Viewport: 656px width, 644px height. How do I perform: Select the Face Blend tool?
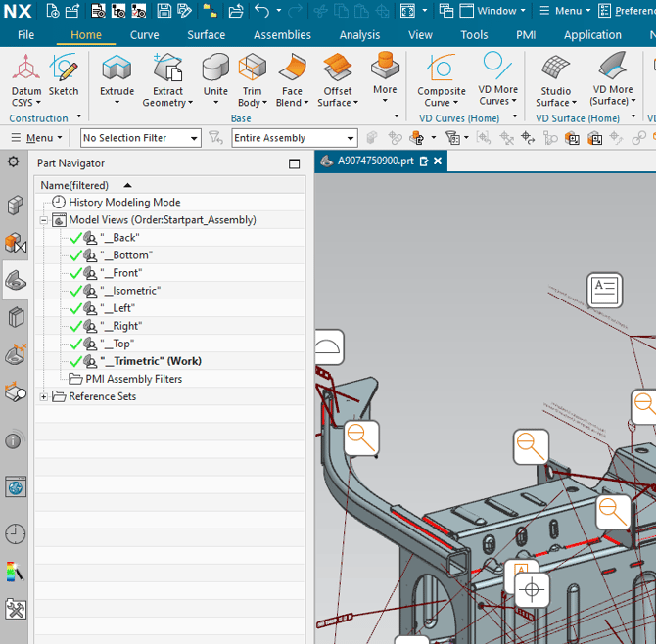coord(291,79)
